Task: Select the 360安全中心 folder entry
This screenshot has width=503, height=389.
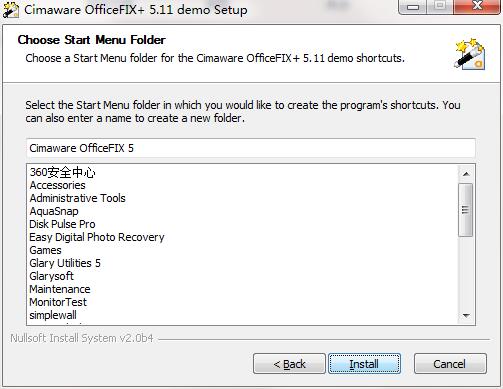Action: (63, 172)
